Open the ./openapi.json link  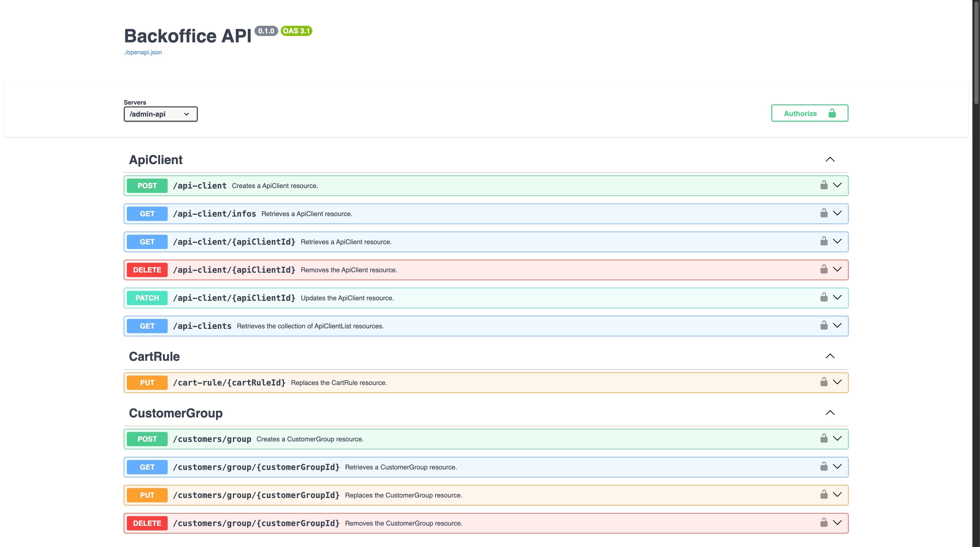pyautogui.click(x=143, y=53)
